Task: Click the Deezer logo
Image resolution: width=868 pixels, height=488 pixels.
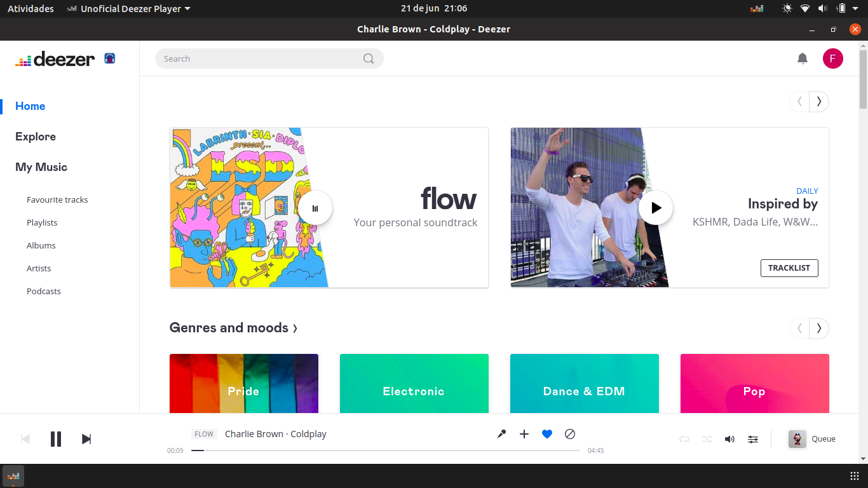Action: pyautogui.click(x=55, y=59)
